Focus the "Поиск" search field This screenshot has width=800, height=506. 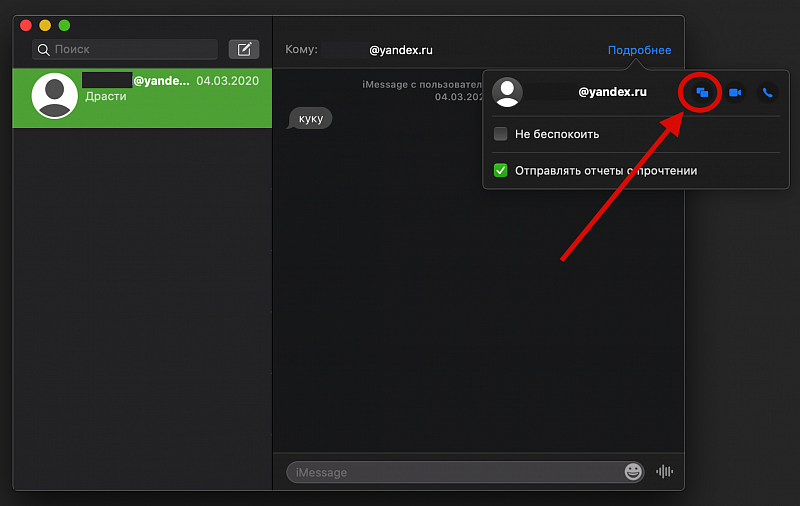pyautogui.click(x=125, y=49)
